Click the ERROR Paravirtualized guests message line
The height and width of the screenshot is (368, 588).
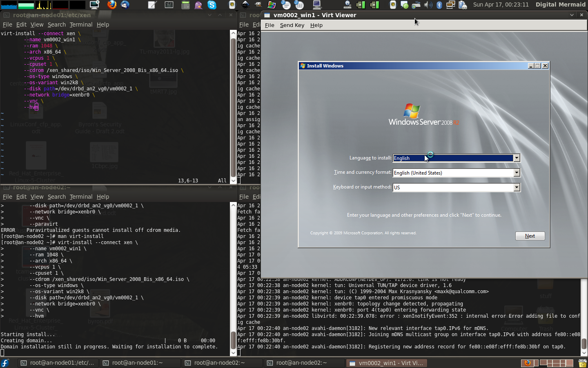[x=91, y=230]
